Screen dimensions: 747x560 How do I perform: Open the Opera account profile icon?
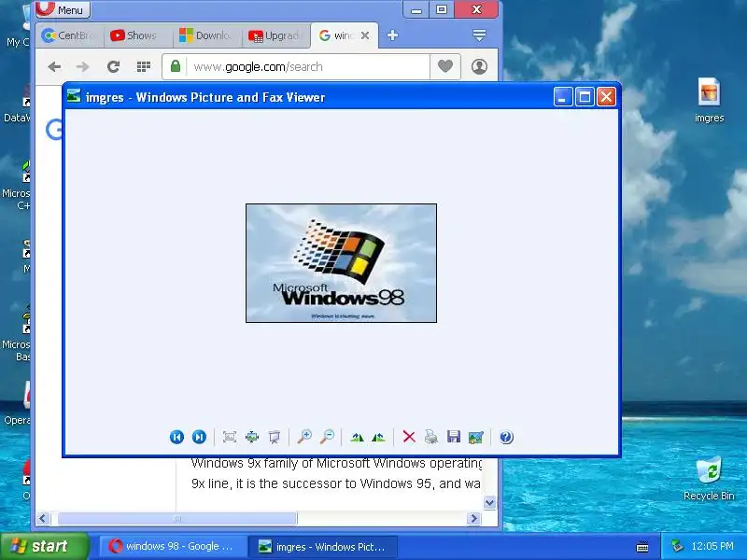(479, 66)
